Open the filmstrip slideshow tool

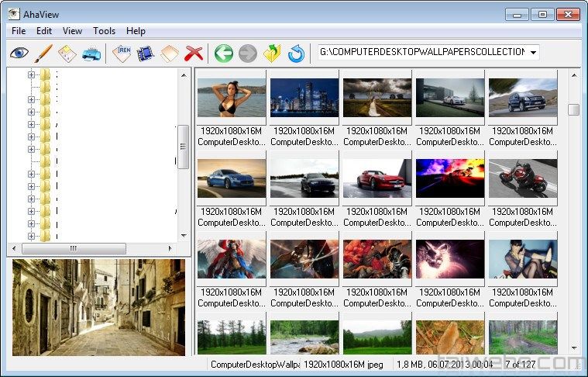pyautogui.click(x=145, y=54)
